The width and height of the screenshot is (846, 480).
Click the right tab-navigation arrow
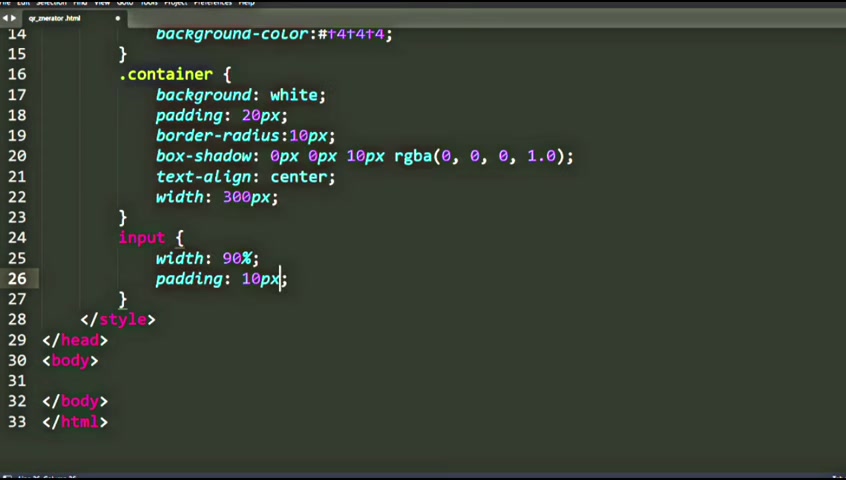13,18
